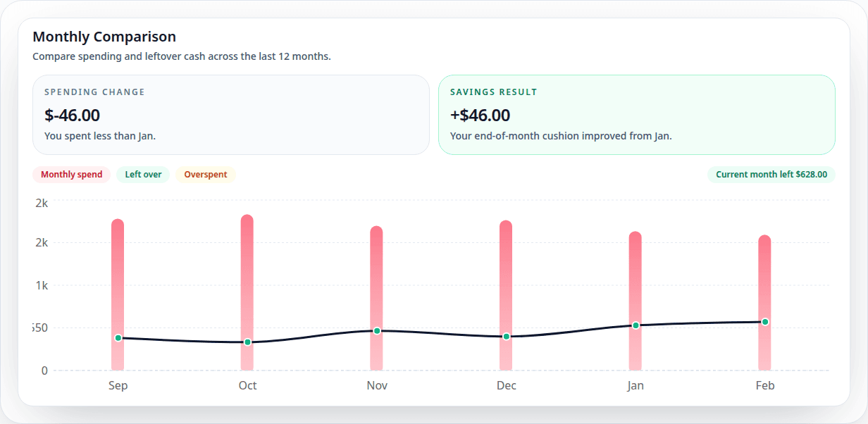Toggle the Monthly spend legend chip
Screen dimensions: 868x424
71,174
